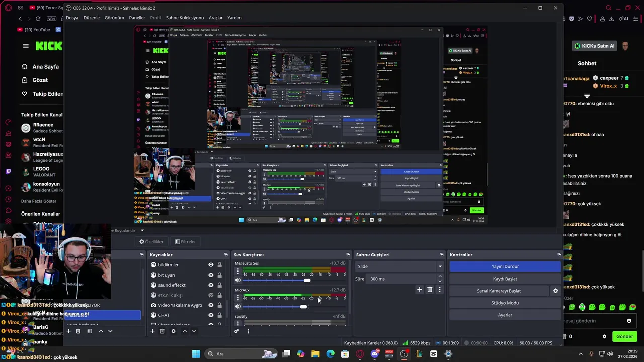Open Masaüstü Ses three-dot options menu
The width and height of the screenshot is (644, 362).
pyautogui.click(x=238, y=271)
